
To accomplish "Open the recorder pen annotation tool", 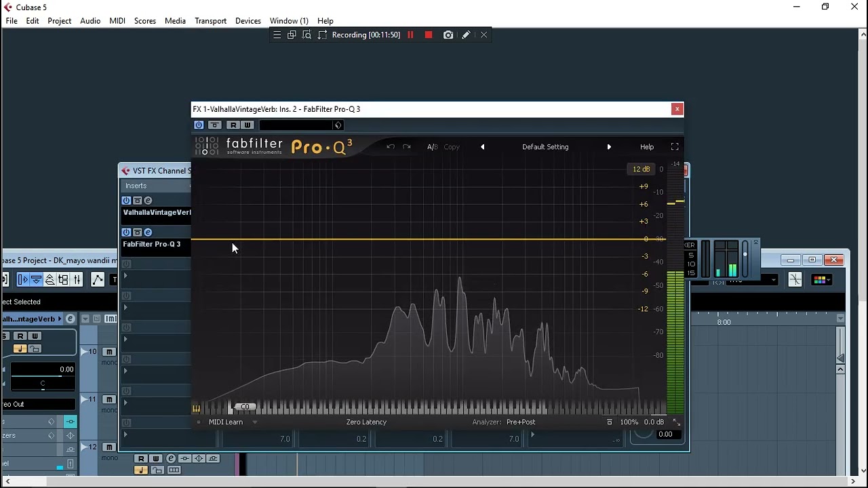I will click(x=466, y=35).
